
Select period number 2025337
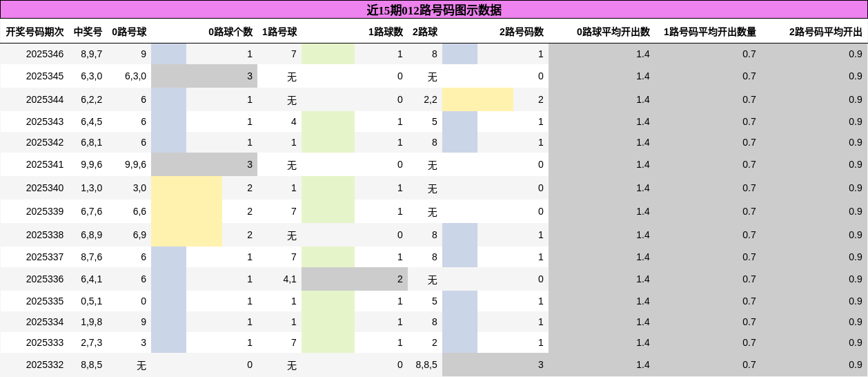pyautogui.click(x=45, y=257)
